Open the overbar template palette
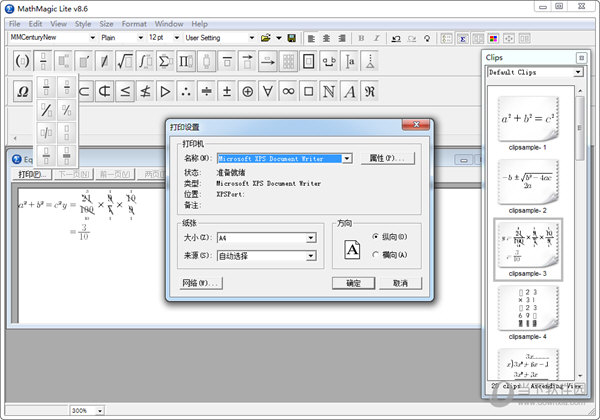 click(227, 61)
